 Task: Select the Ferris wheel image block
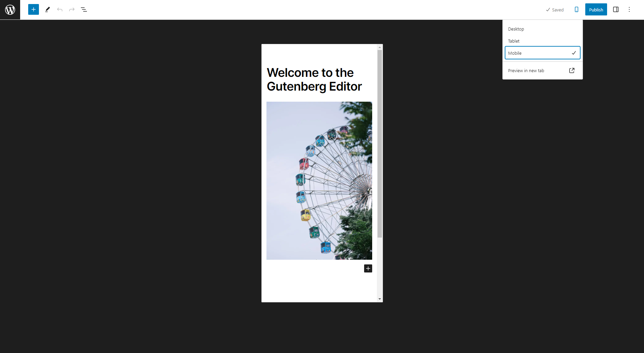coord(319,181)
